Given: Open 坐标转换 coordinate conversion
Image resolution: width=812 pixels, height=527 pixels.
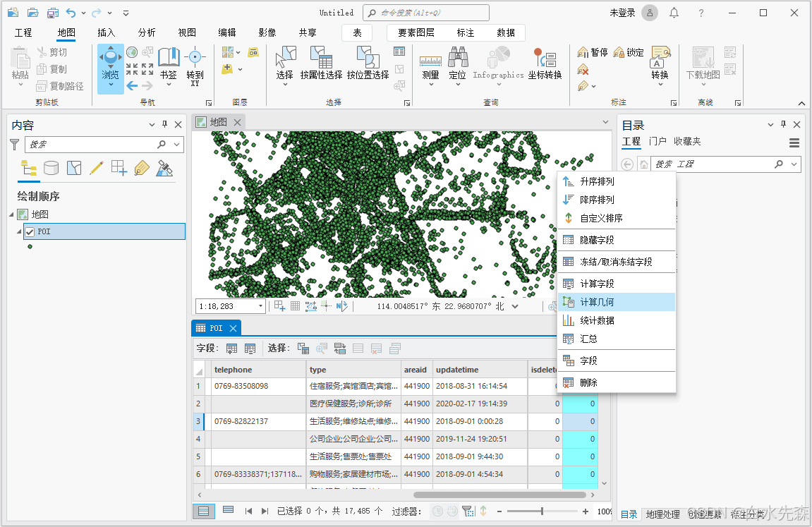Looking at the screenshot, I should pos(545,63).
